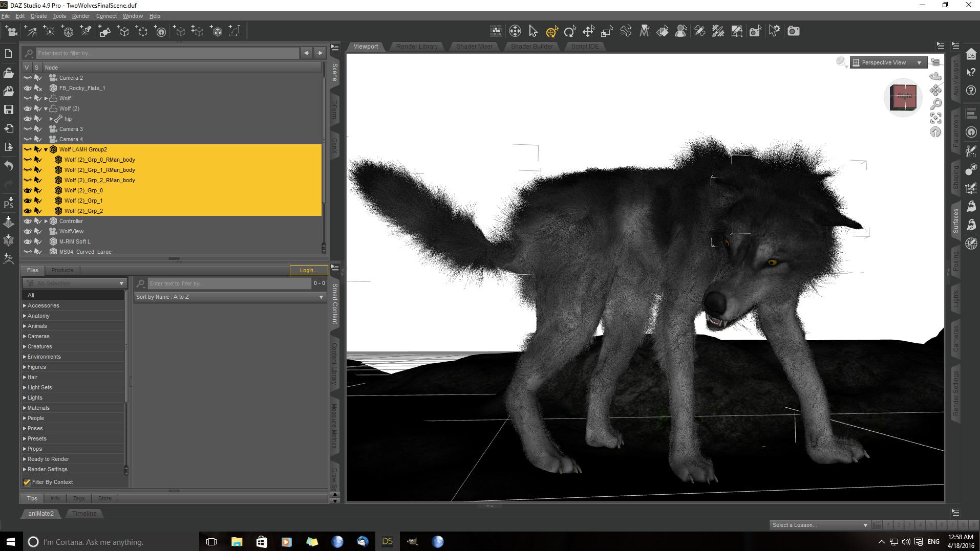The image size is (980, 551).
Task: Click Smart Content filter text field
Action: [229, 283]
